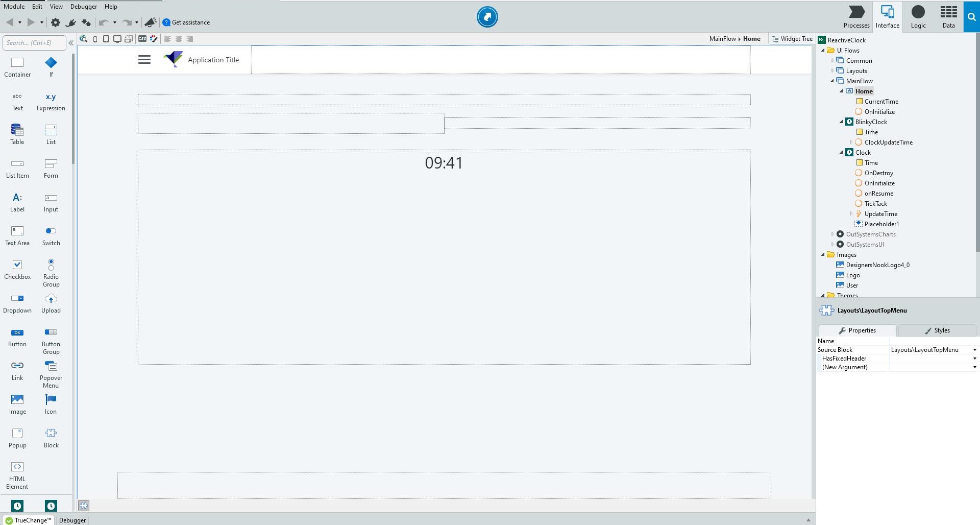Pick the Radio Group widget from toolbox
The width and height of the screenshot is (980, 525).
click(x=51, y=273)
